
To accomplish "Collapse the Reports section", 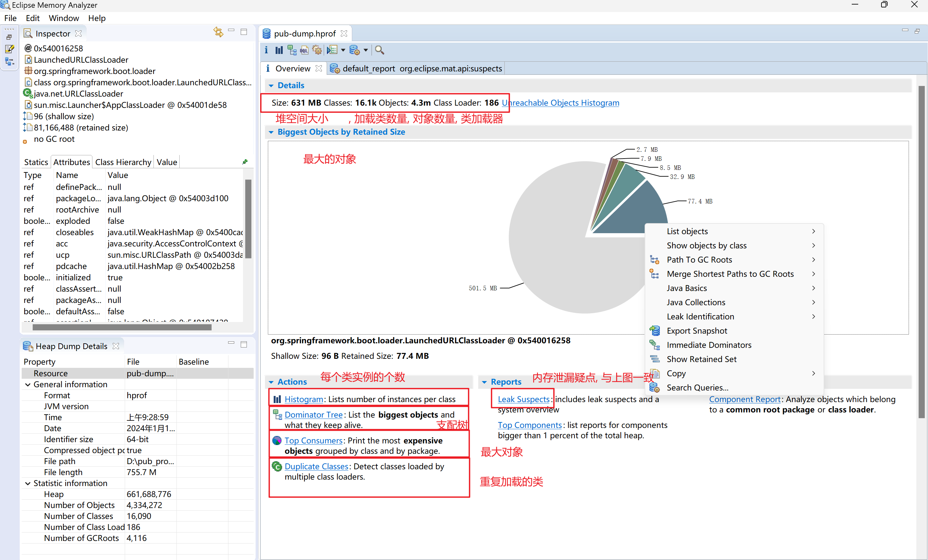I will [484, 382].
